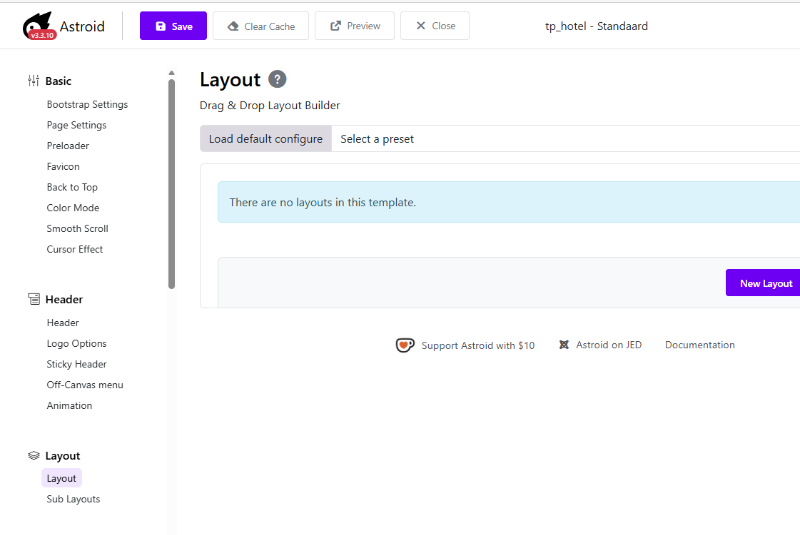Click the Joomla icon beside Astroid on JED
The width and height of the screenshot is (800, 535).
click(564, 345)
